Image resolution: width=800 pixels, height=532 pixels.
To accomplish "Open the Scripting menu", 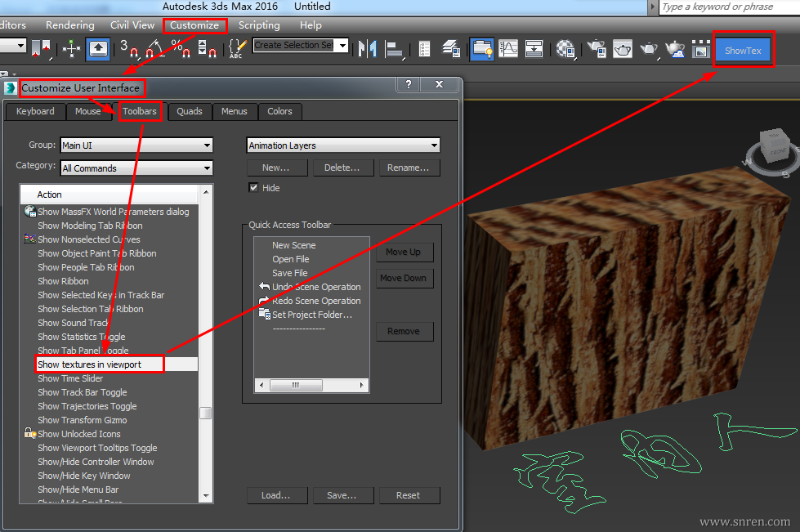I will click(x=259, y=25).
